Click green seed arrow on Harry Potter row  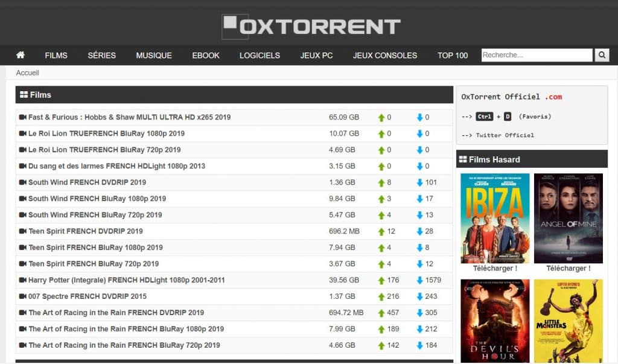[x=381, y=280]
